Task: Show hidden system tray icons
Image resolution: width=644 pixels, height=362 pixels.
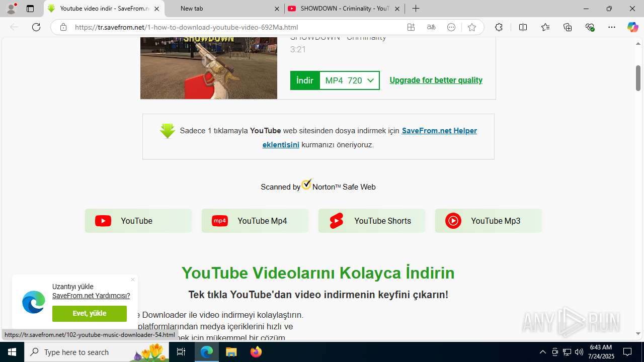Action: pyautogui.click(x=542, y=352)
